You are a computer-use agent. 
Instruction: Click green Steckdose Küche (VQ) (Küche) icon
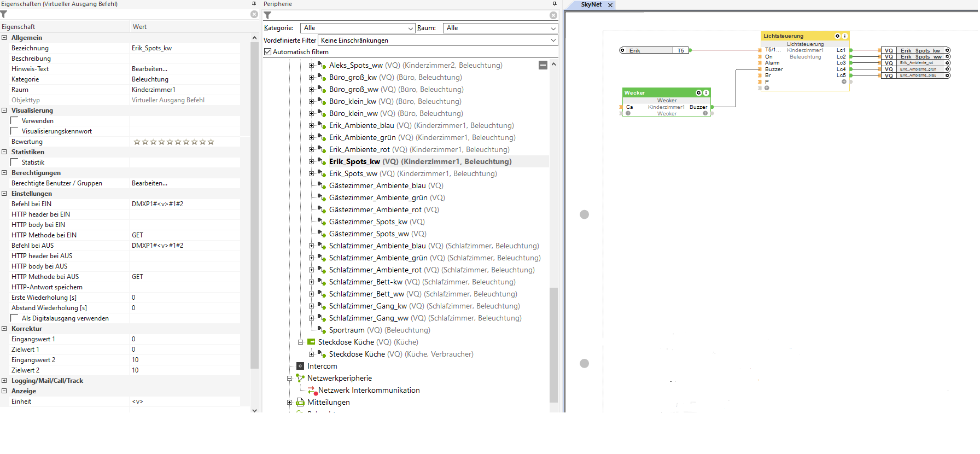point(311,342)
